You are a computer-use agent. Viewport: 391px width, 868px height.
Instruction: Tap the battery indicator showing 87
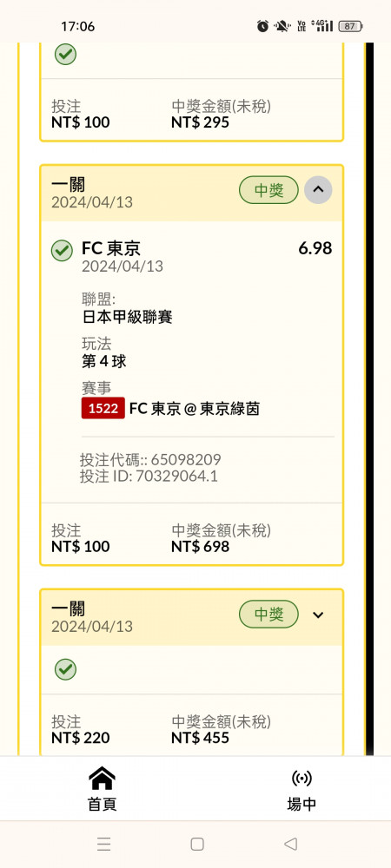350,26
